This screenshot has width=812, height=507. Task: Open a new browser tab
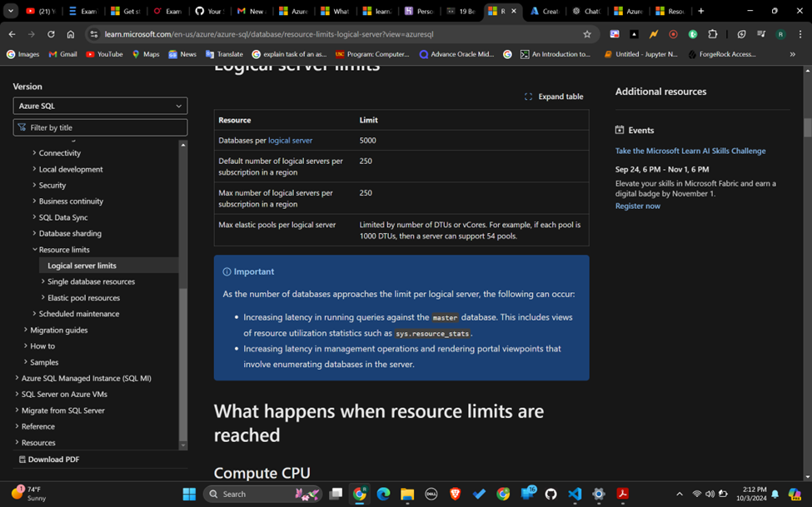700,11
